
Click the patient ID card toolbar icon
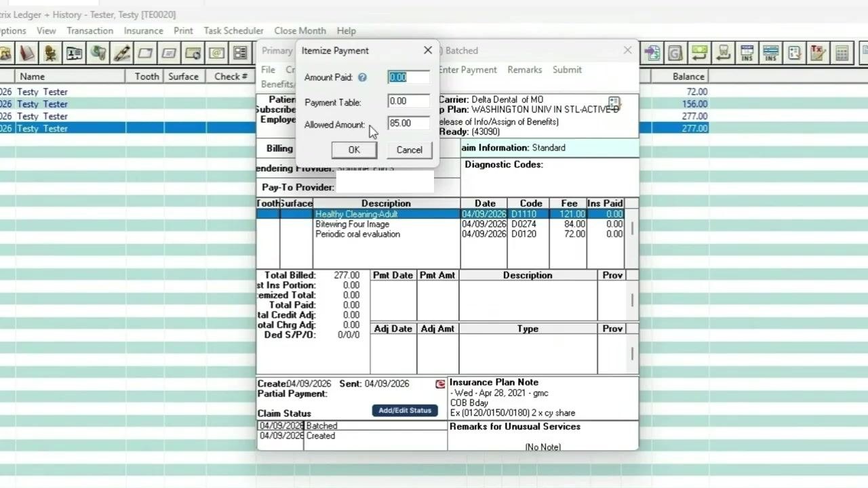click(75, 52)
